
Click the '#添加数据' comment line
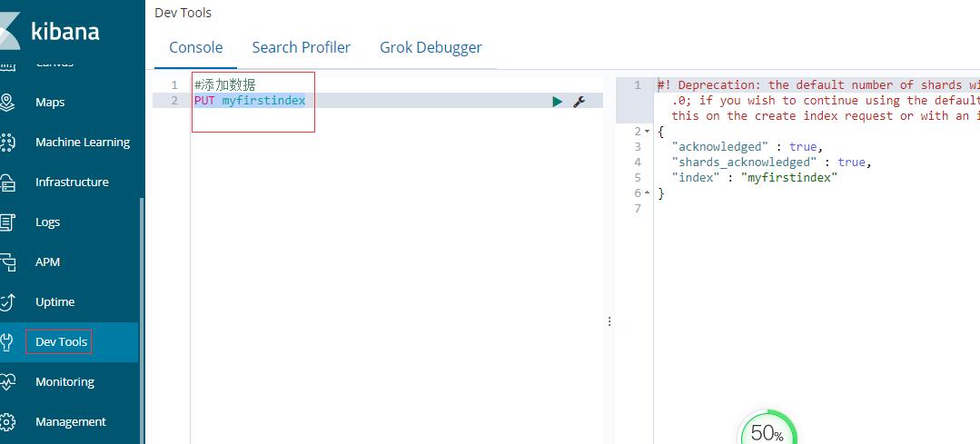(225, 85)
